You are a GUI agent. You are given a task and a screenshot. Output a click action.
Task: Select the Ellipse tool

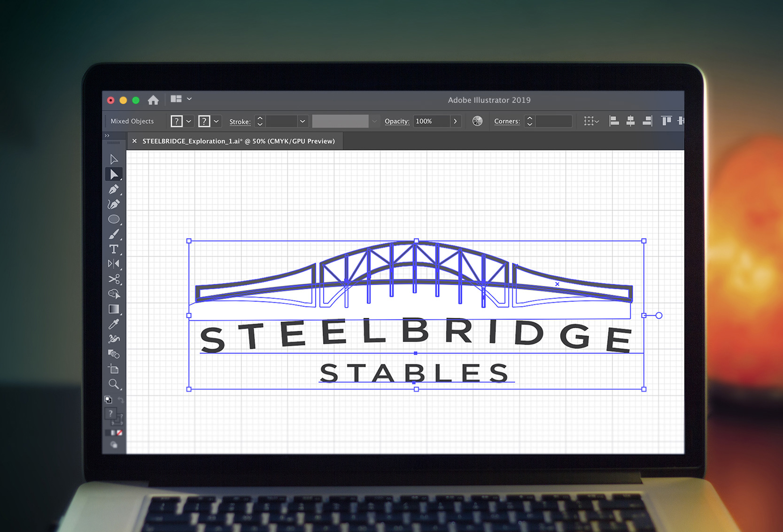(114, 219)
